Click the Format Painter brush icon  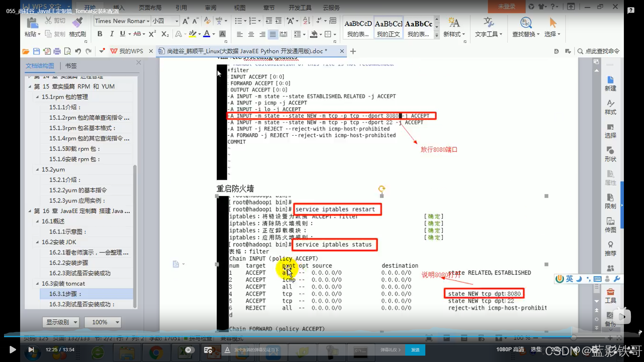tap(77, 22)
